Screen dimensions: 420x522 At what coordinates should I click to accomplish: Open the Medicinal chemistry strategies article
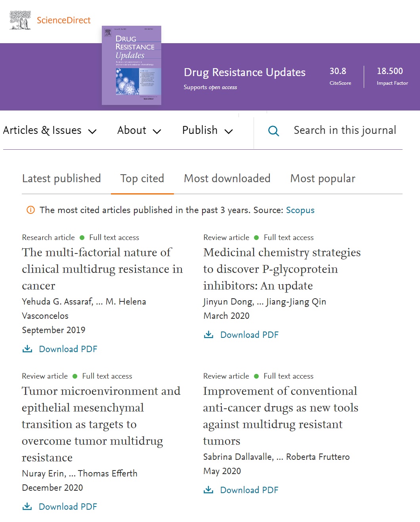pyautogui.click(x=281, y=269)
